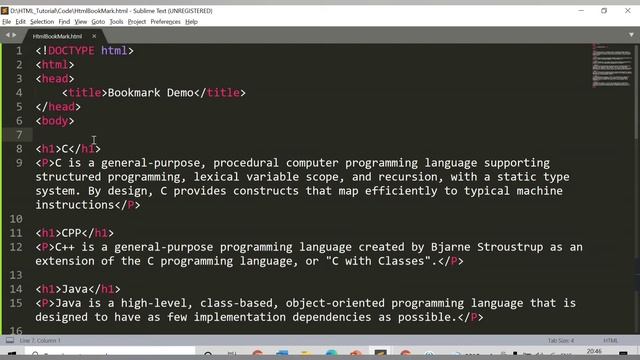Click line number 4 in the gutter
Screen dimensions: 640x360
click(19, 93)
